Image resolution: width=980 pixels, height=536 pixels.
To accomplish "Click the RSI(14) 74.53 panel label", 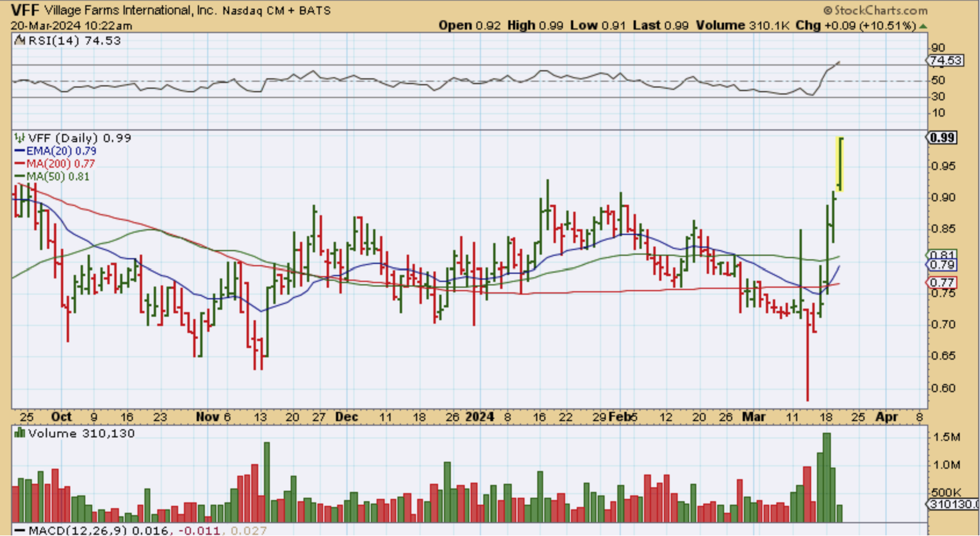I will click(74, 41).
